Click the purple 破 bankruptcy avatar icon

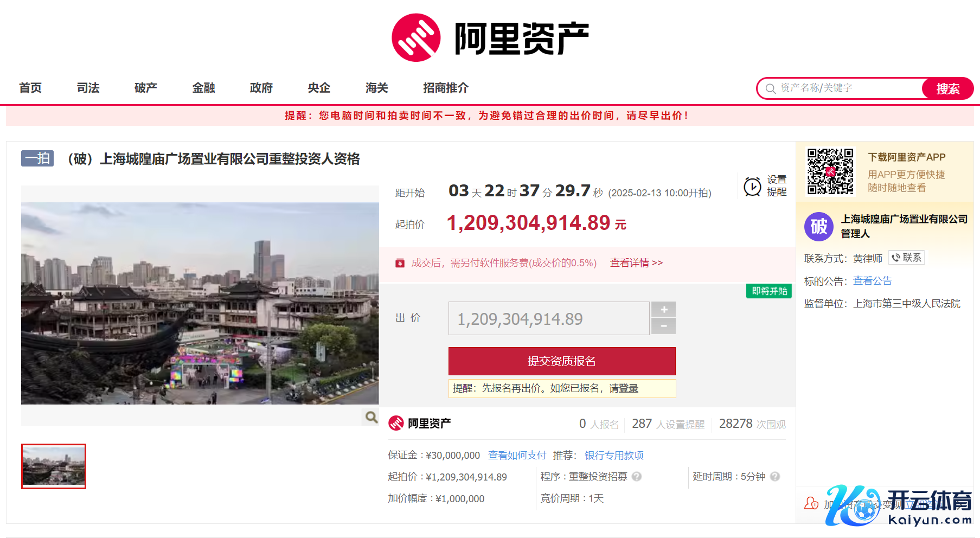[x=818, y=226]
